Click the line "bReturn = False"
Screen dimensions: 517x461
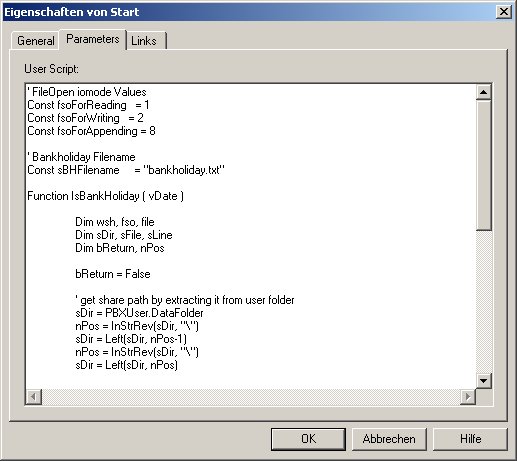pos(113,274)
